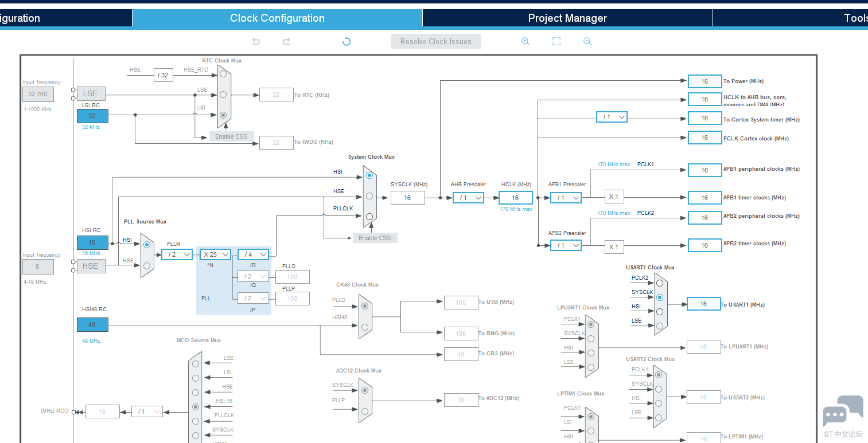This screenshot has width=868, height=443.
Task: Open the PLLM /2 divider dropdown
Action: pyautogui.click(x=177, y=254)
